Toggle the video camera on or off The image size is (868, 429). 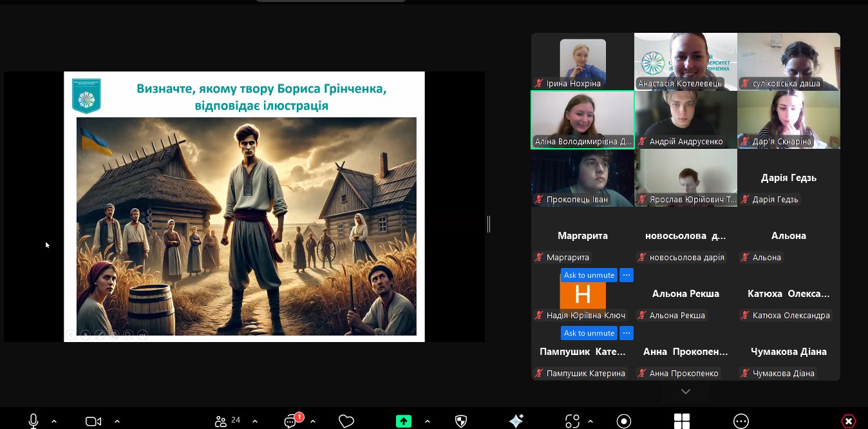pyautogui.click(x=93, y=421)
